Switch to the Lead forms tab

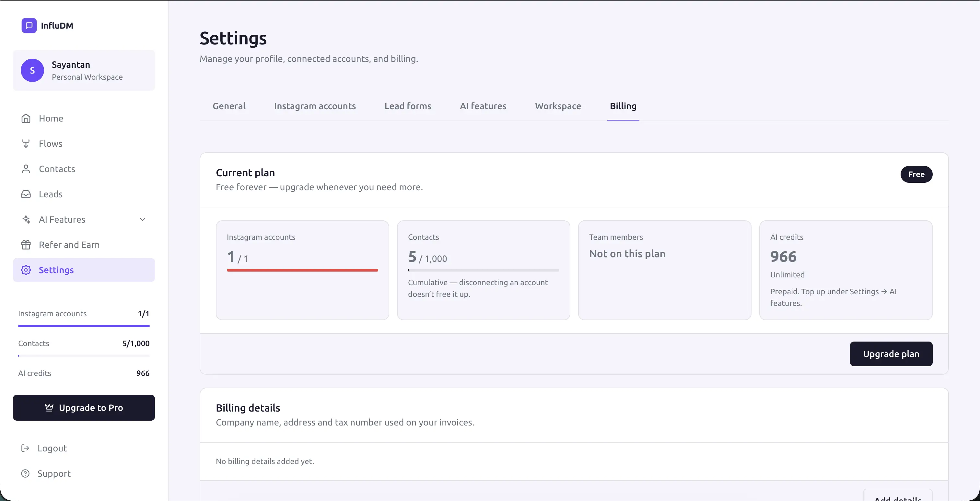tap(407, 106)
